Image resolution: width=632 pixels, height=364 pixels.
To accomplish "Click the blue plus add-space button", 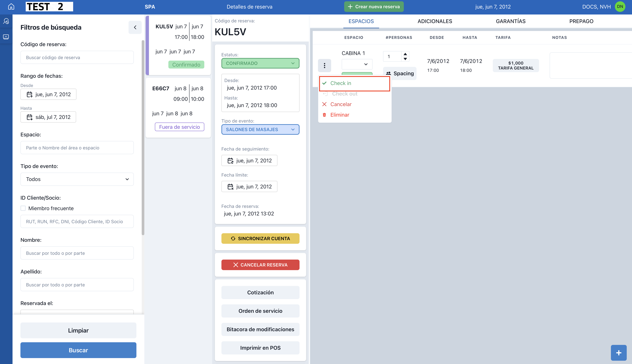I will click(618, 352).
